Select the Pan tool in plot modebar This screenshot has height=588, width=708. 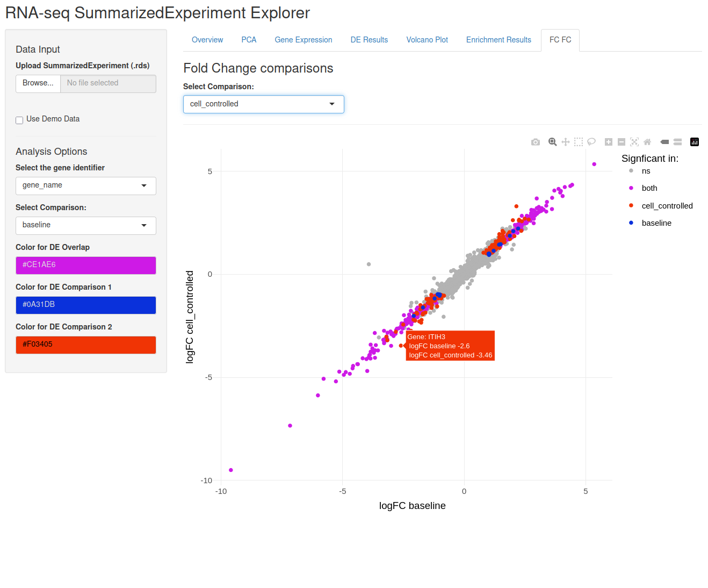[566, 142]
